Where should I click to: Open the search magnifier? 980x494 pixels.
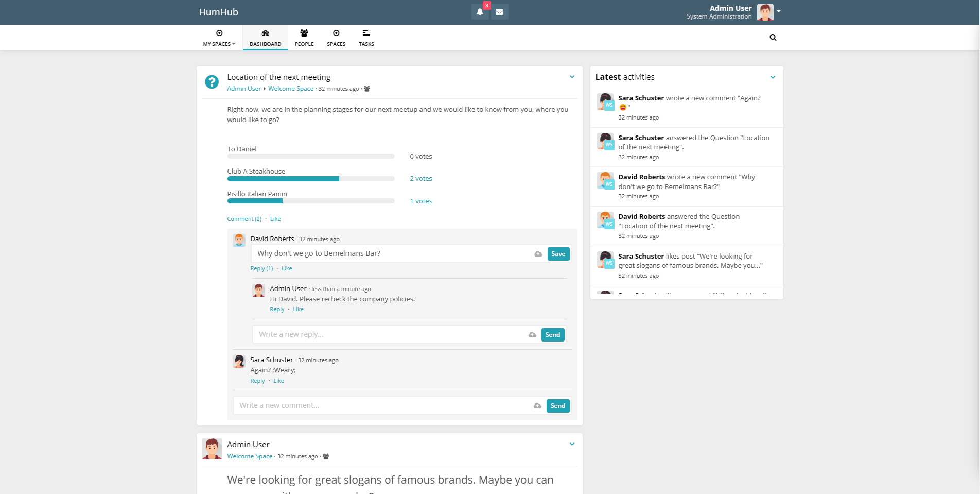[x=773, y=37]
